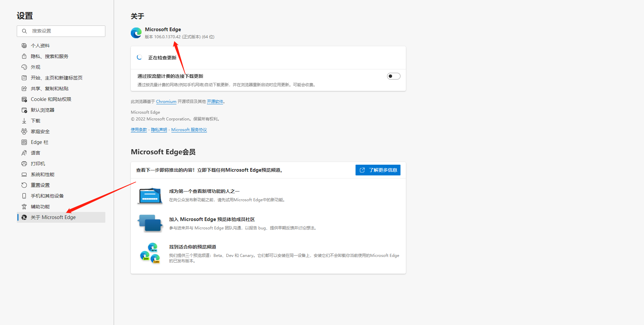
Task: Click the lock icon for 隐私、搜索和服务
Action: [x=24, y=56]
